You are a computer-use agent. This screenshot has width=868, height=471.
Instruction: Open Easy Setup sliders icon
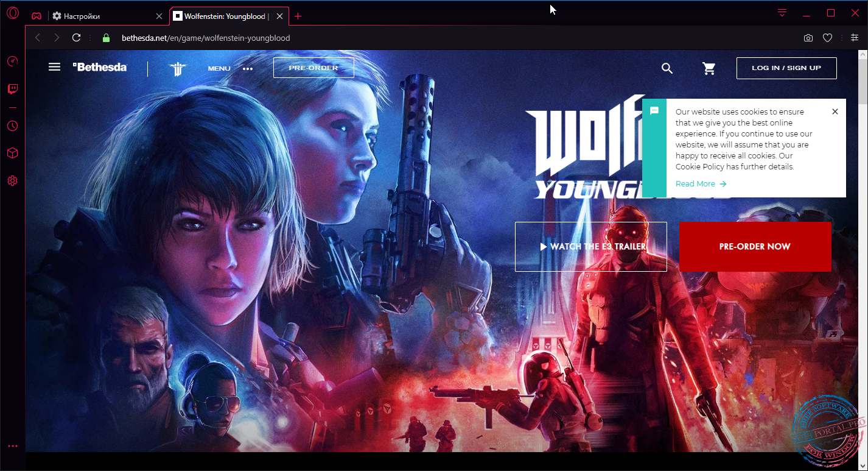point(855,38)
